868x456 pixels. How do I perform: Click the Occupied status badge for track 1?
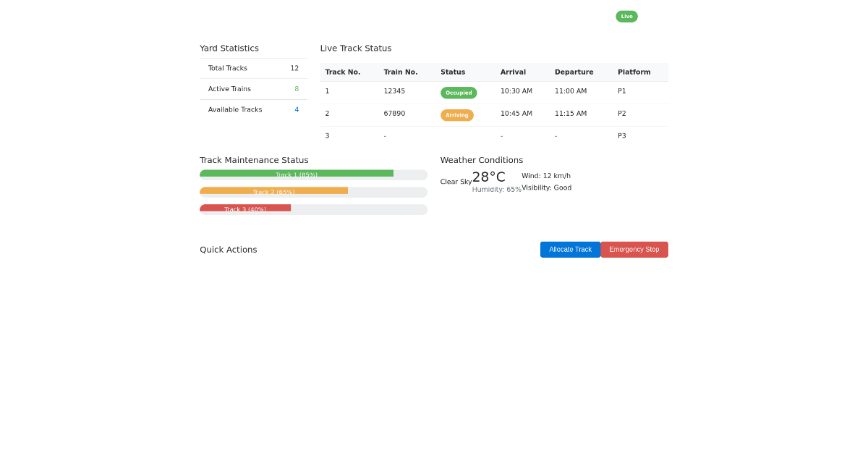coord(459,93)
